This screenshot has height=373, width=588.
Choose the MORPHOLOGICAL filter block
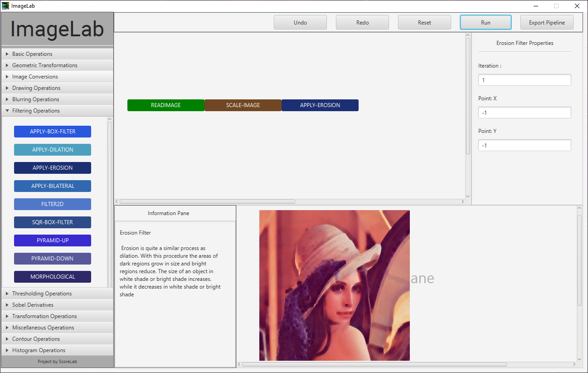[x=53, y=277]
